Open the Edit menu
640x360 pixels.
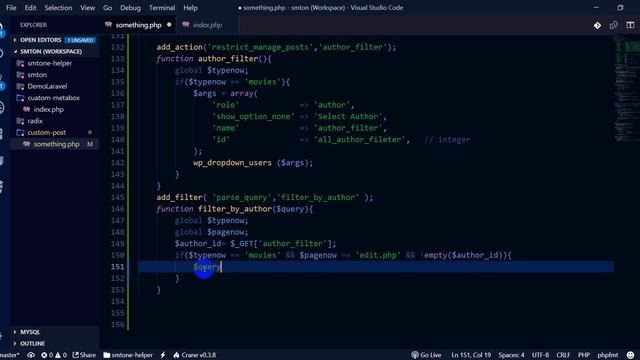coord(30,8)
